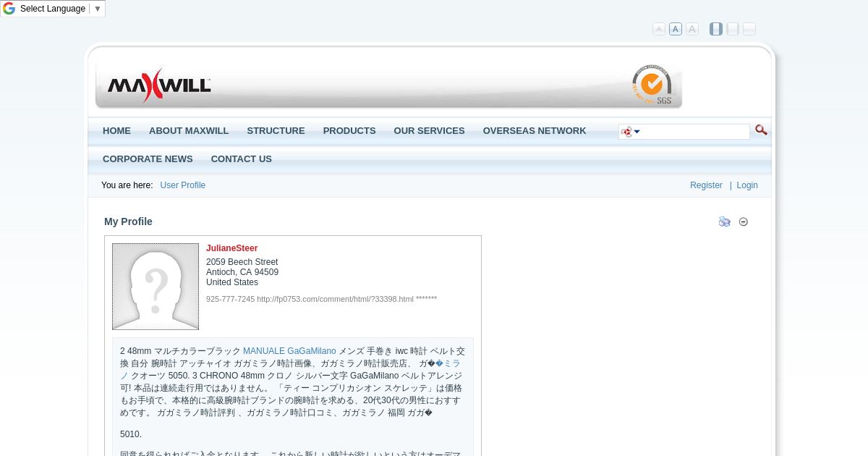Focus the site search text field
Viewport: 868px width, 456px height.
tap(694, 132)
